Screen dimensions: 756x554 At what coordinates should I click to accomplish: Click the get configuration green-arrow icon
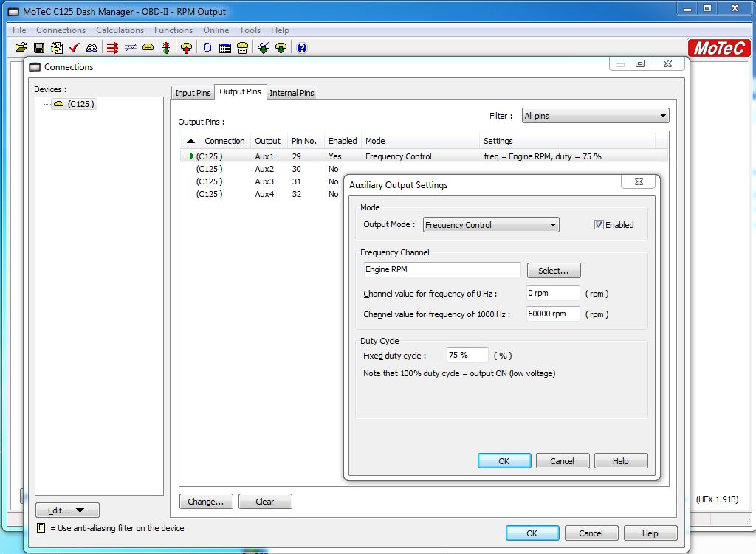click(x=281, y=48)
